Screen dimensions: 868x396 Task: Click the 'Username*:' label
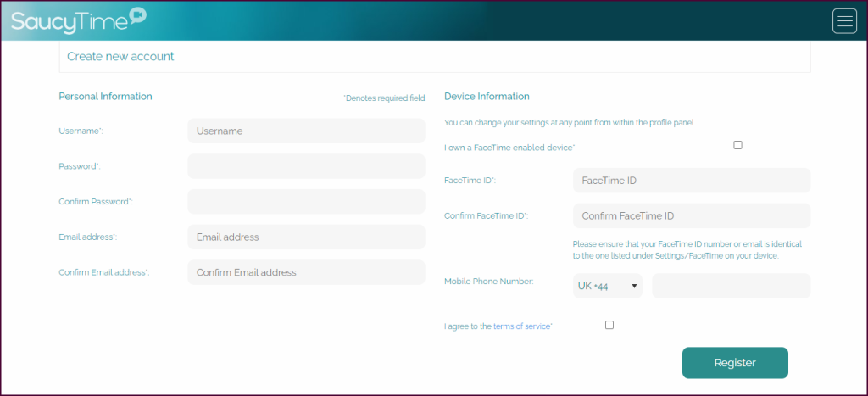tap(81, 131)
